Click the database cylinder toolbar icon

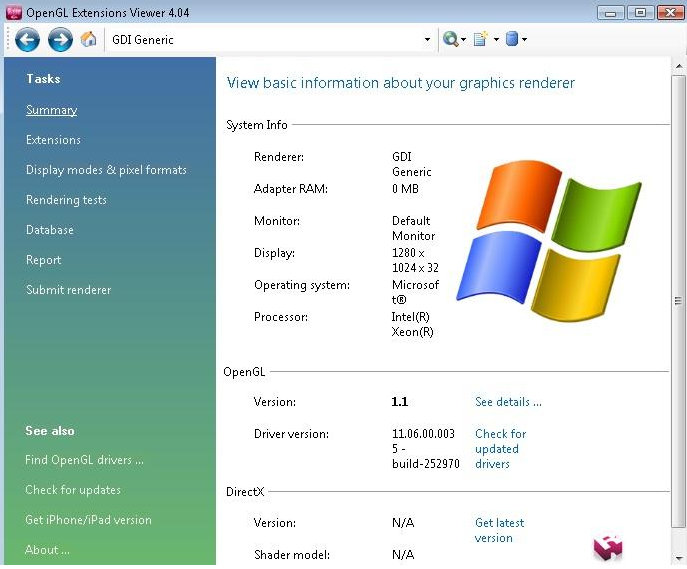click(x=512, y=39)
